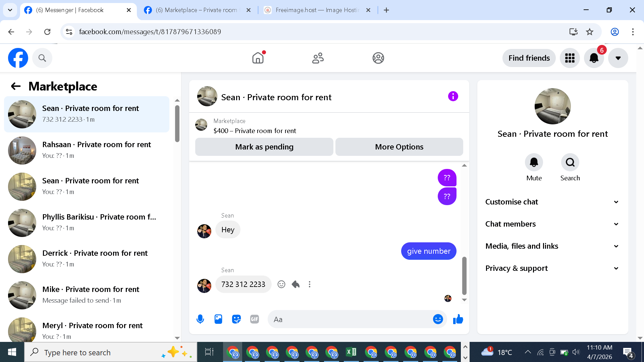Click the address bar URL
The height and width of the screenshot is (362, 644).
(150, 32)
